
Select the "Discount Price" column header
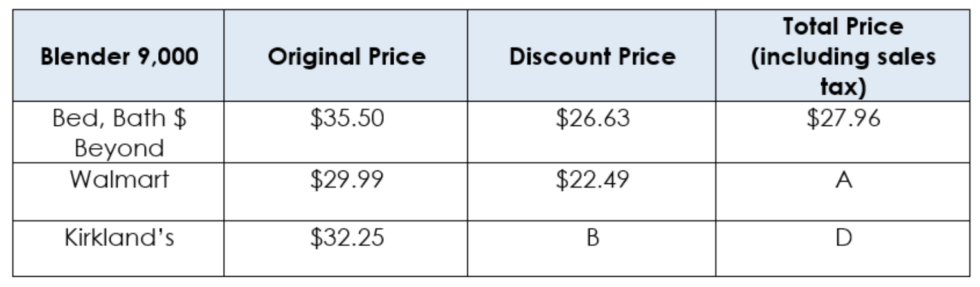tap(592, 57)
